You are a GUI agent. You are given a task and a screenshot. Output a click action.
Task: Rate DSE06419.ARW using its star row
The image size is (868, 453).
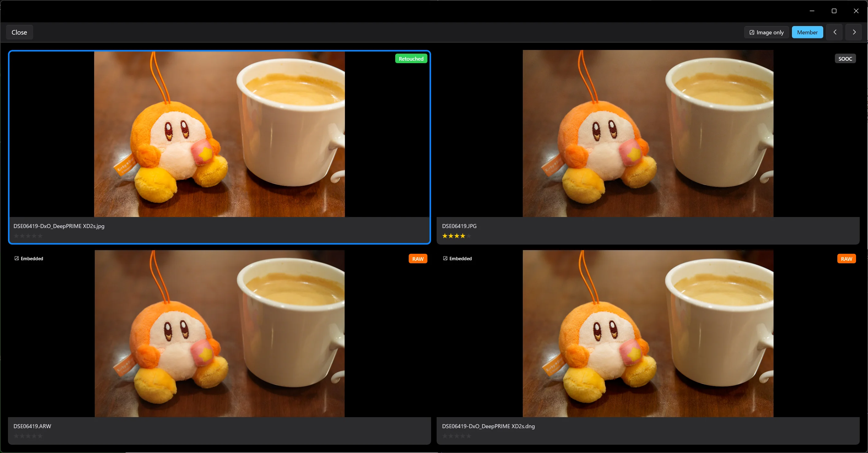click(x=28, y=436)
